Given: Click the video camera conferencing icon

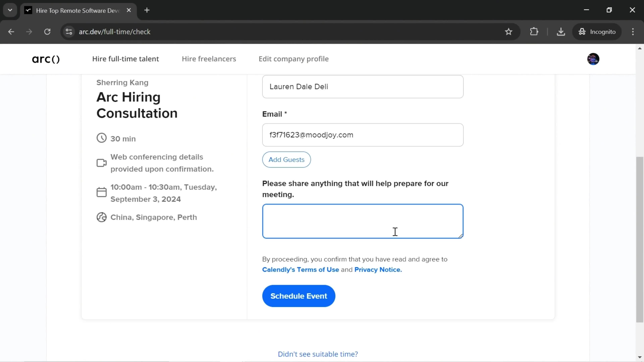Looking at the screenshot, I should pos(101,163).
